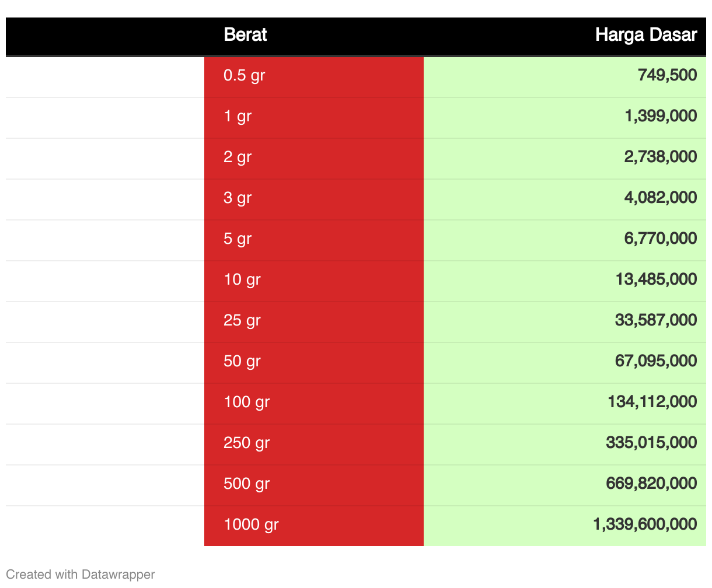Select the 500 gr weight cell

pos(314,485)
